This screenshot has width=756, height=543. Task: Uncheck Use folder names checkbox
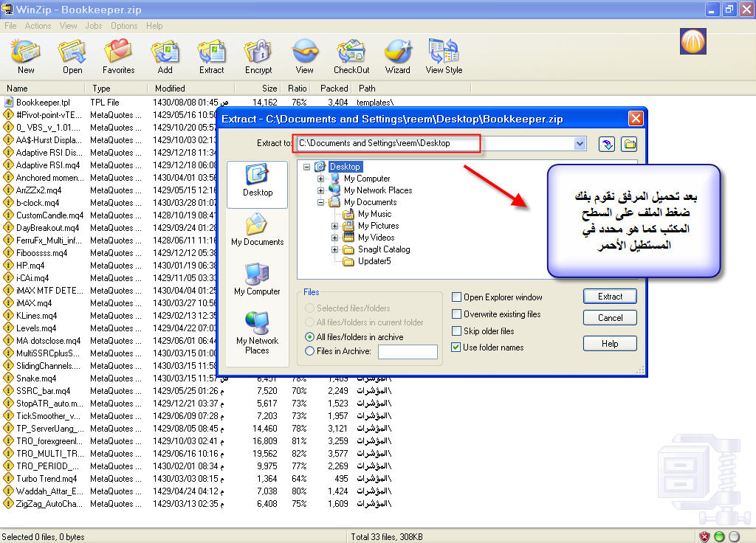coord(457,347)
